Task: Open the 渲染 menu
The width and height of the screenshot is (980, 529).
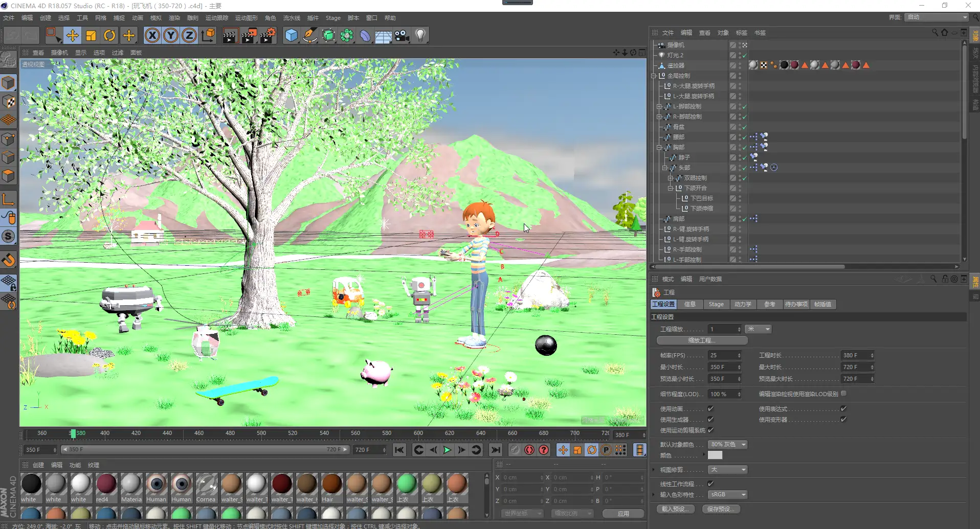Action: (x=174, y=18)
